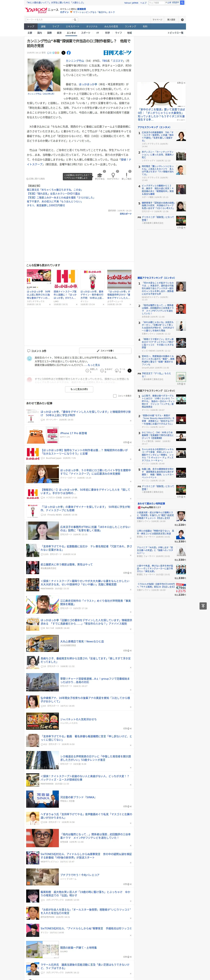
Task: Open the 大丸心斎橋店で発見 ad link
Action: pos(82,641)
